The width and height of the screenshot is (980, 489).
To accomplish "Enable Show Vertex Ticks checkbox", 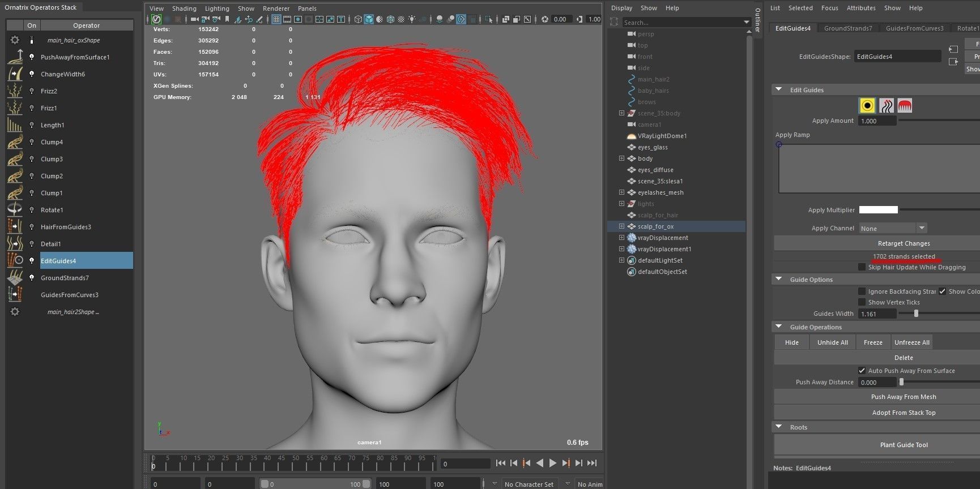I will 862,302.
